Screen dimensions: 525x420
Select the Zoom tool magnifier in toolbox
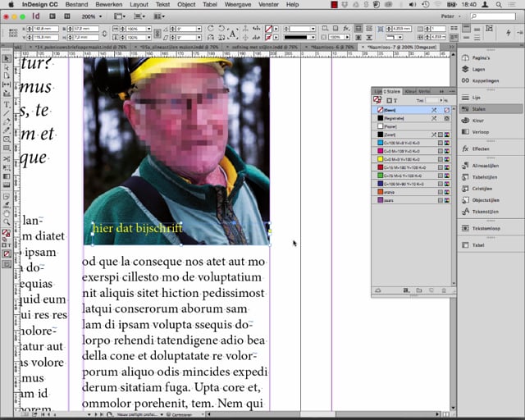tap(7, 221)
